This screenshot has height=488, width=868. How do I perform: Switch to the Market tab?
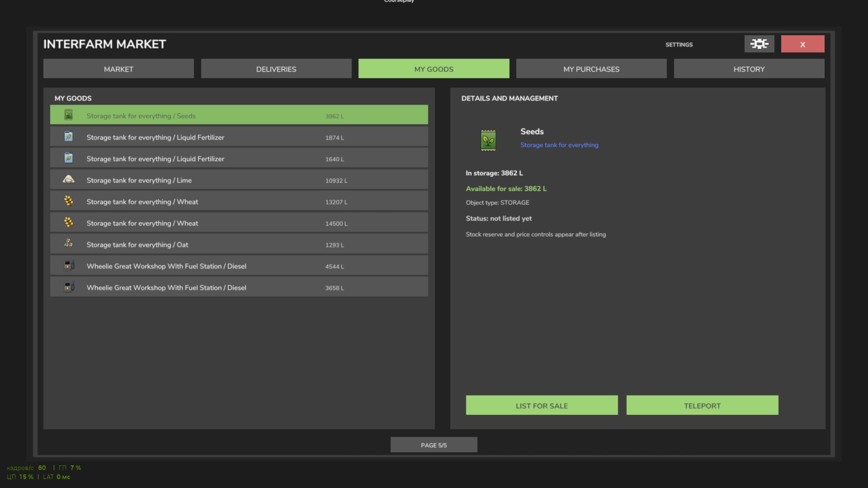coord(118,69)
